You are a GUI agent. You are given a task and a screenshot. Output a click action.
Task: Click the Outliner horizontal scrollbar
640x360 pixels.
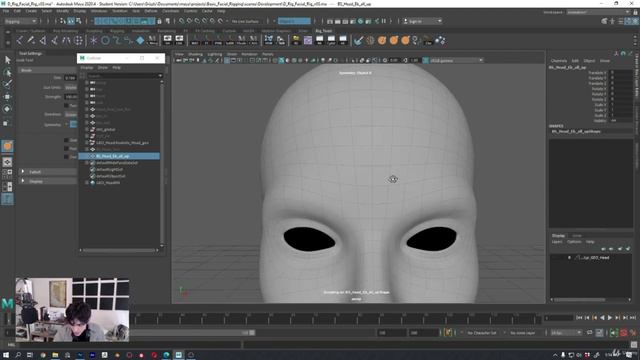(x=119, y=250)
